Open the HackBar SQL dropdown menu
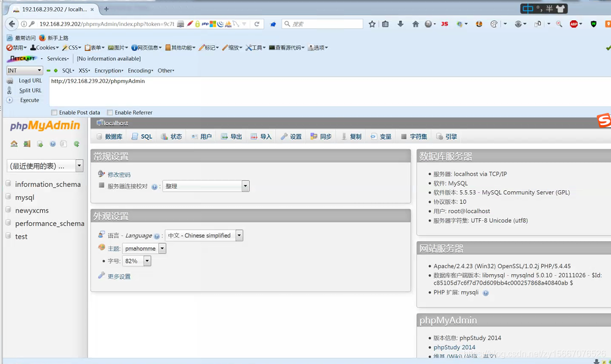The image size is (611, 364). coord(68,71)
